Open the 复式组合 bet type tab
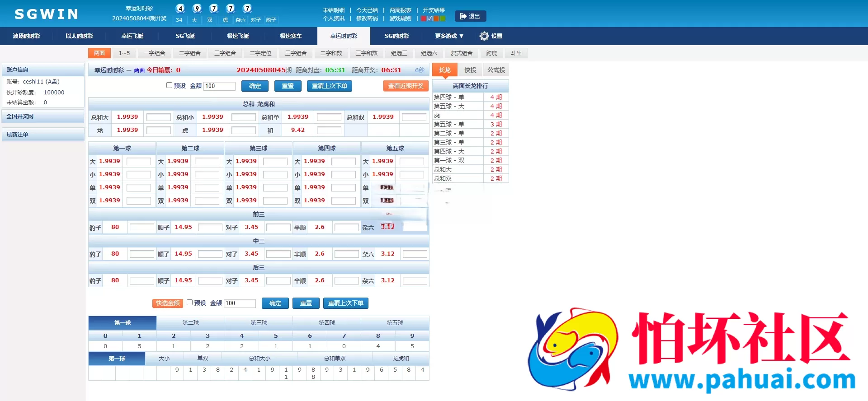 (x=462, y=53)
